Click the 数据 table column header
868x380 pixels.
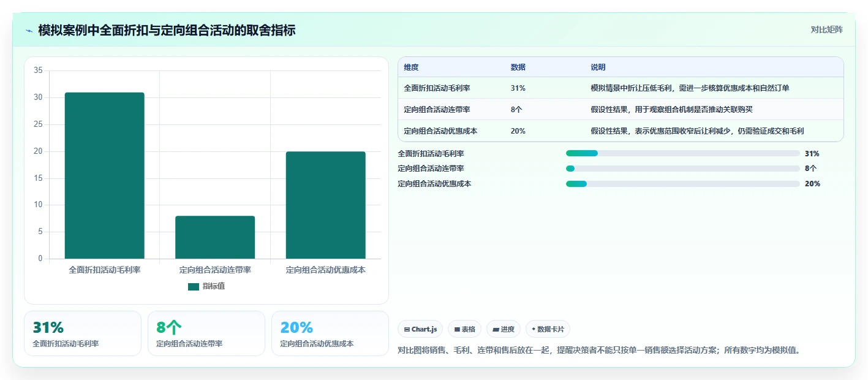518,67
